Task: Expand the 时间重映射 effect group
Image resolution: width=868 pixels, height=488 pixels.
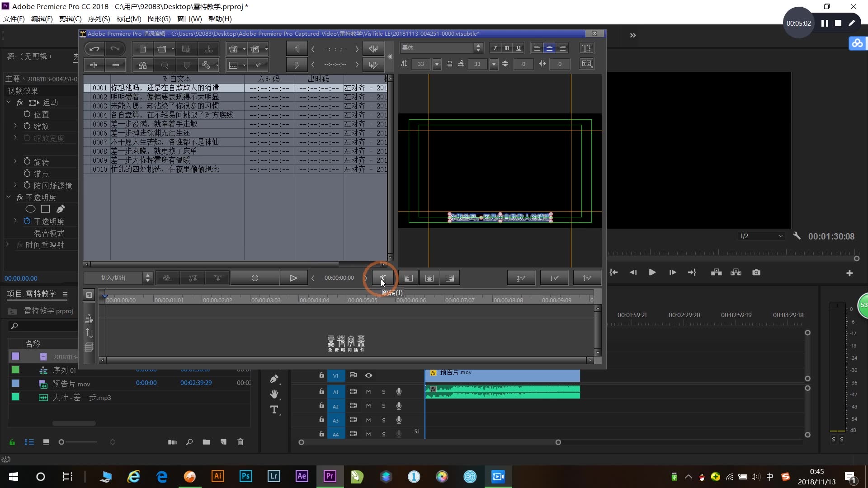Action: 7,244
